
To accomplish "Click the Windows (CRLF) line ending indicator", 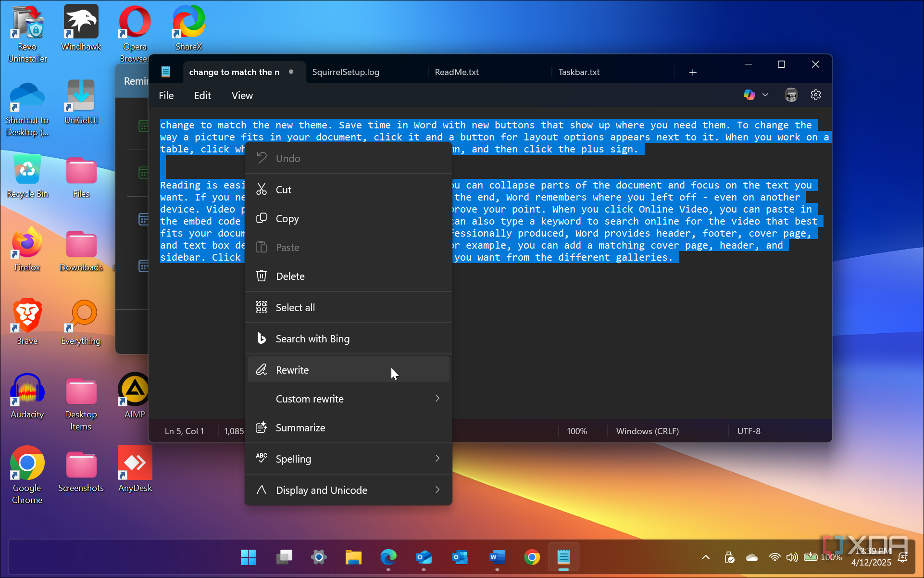I will 648,431.
